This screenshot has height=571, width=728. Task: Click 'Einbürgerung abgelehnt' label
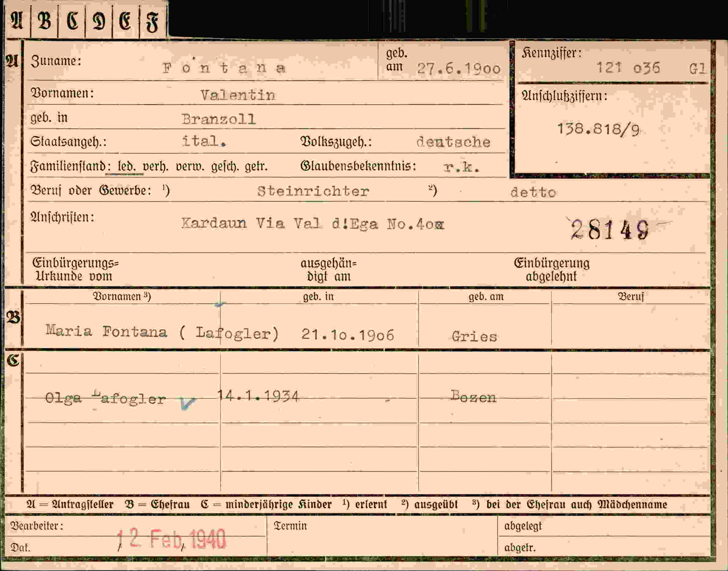[x=552, y=270]
